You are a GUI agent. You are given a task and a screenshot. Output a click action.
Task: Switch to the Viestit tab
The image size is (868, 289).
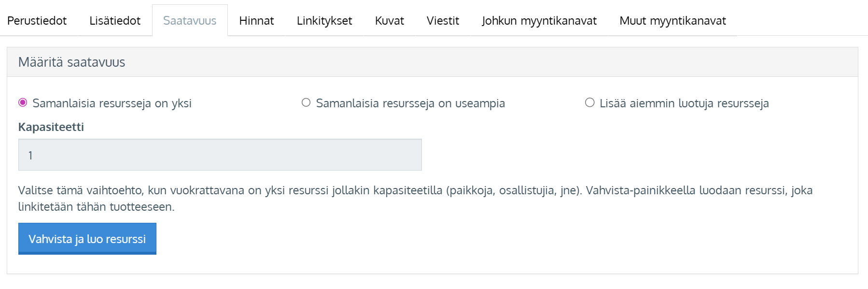tap(443, 21)
